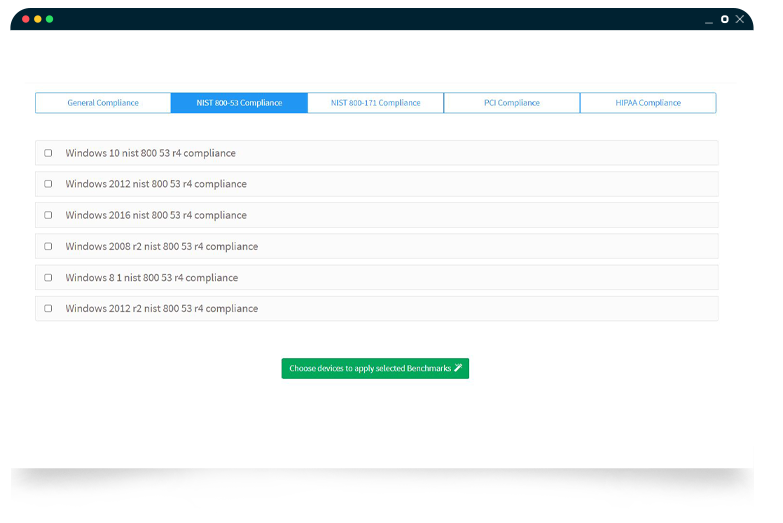
Task: Tick the Windows 2012 nist 800 53 r4 checkbox
Action: [48, 184]
